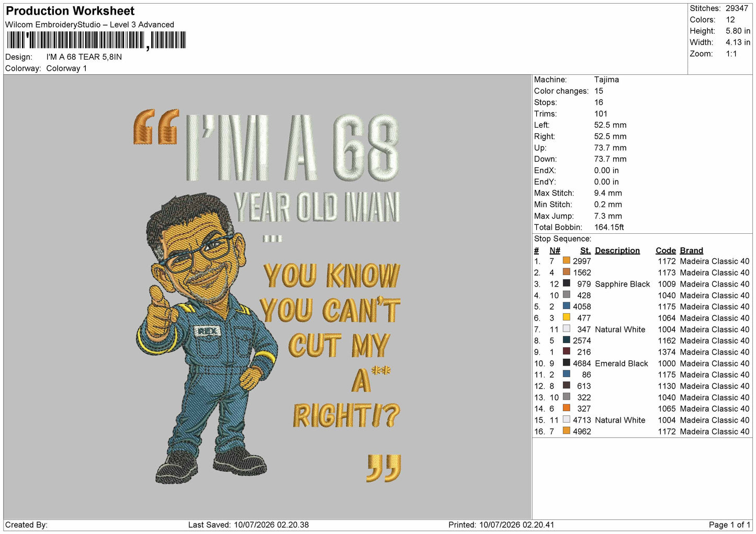This screenshot has height=534, width=756.
Task: Click the Natural White swatch in row 7
Action: pyautogui.click(x=566, y=328)
